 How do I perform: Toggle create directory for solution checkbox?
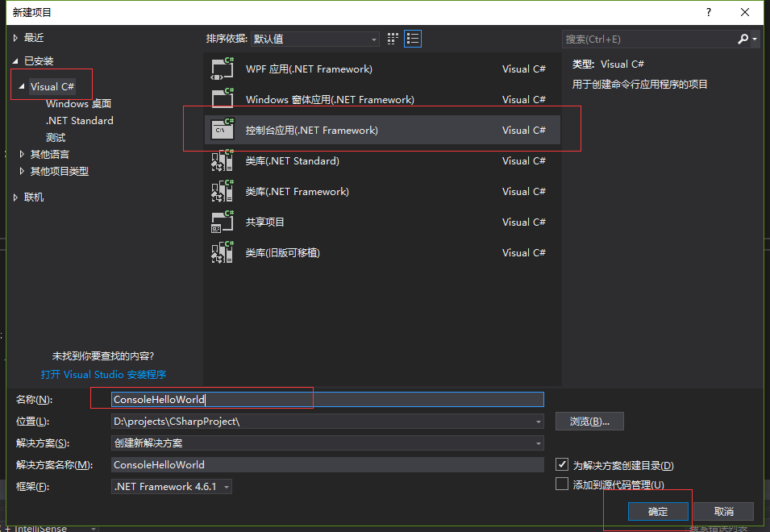point(562,464)
